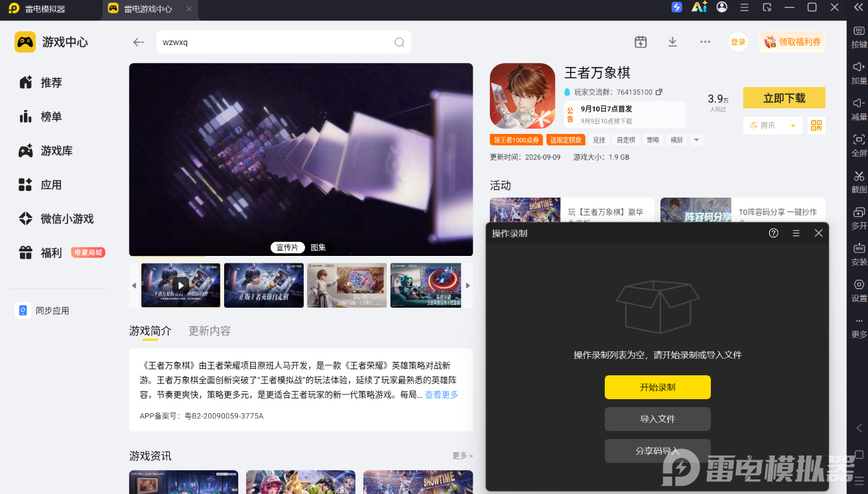Click the QR code icon below download
This screenshot has width=868, height=494.
[816, 125]
